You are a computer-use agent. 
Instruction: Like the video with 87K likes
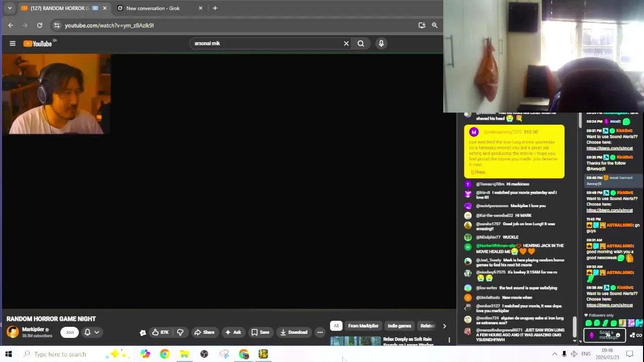(160, 332)
